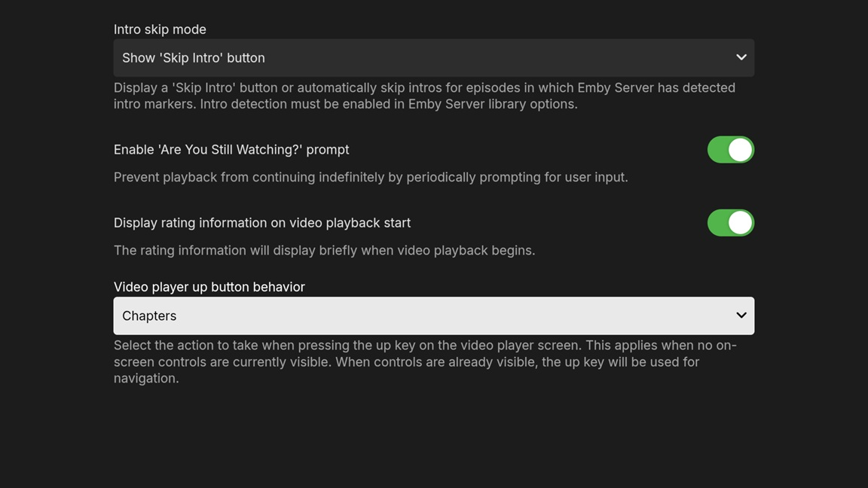The width and height of the screenshot is (868, 488).
Task: Click 'The rating information will display briefly' text
Action: pyautogui.click(x=324, y=250)
